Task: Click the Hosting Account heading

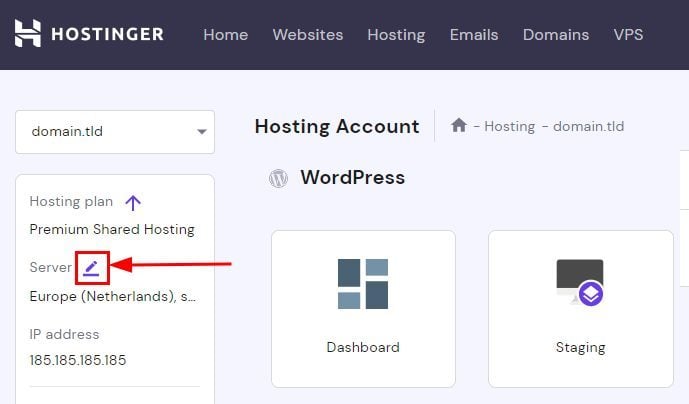Action: tap(337, 127)
